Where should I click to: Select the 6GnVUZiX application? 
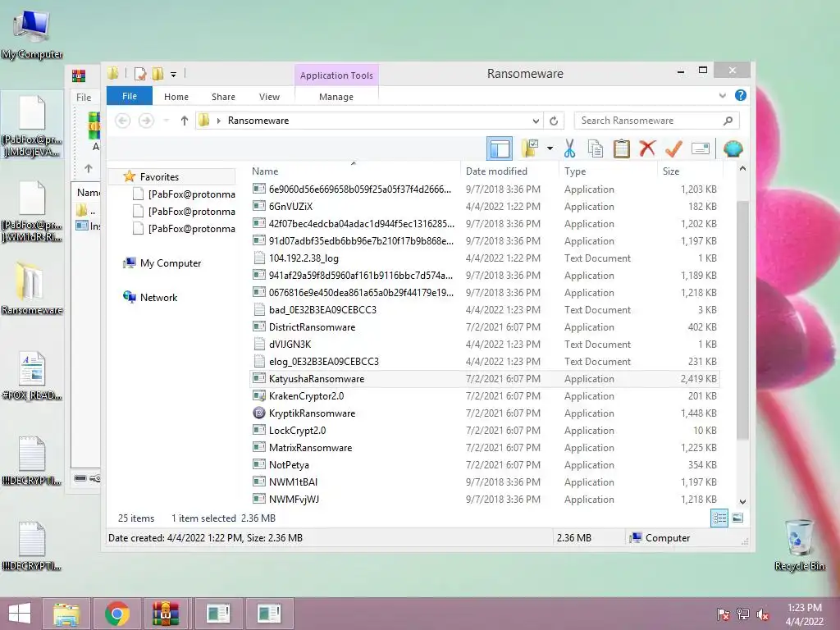291,206
